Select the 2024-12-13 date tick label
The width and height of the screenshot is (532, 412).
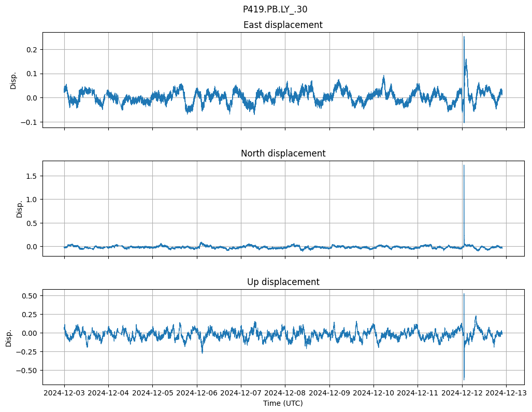[506, 393]
